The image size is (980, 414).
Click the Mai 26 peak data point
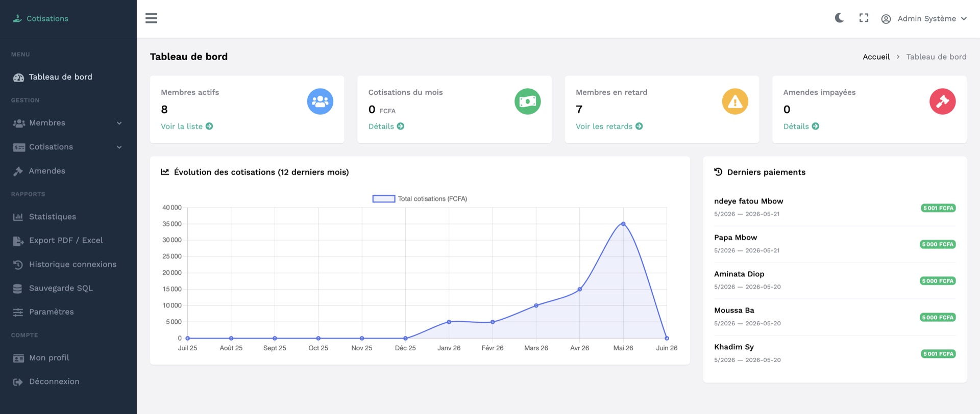click(623, 224)
